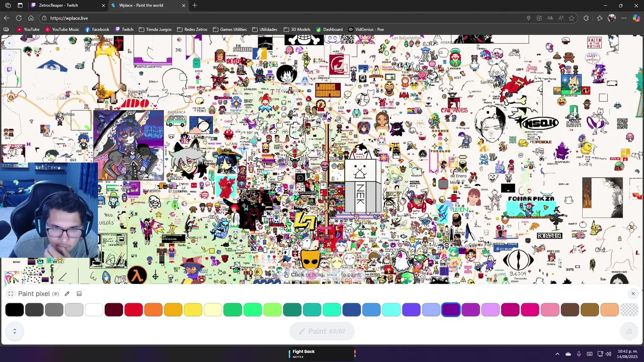Screen dimensions: 644x362
Task: Pick the dark maroon color swatch
Action: 114,310
